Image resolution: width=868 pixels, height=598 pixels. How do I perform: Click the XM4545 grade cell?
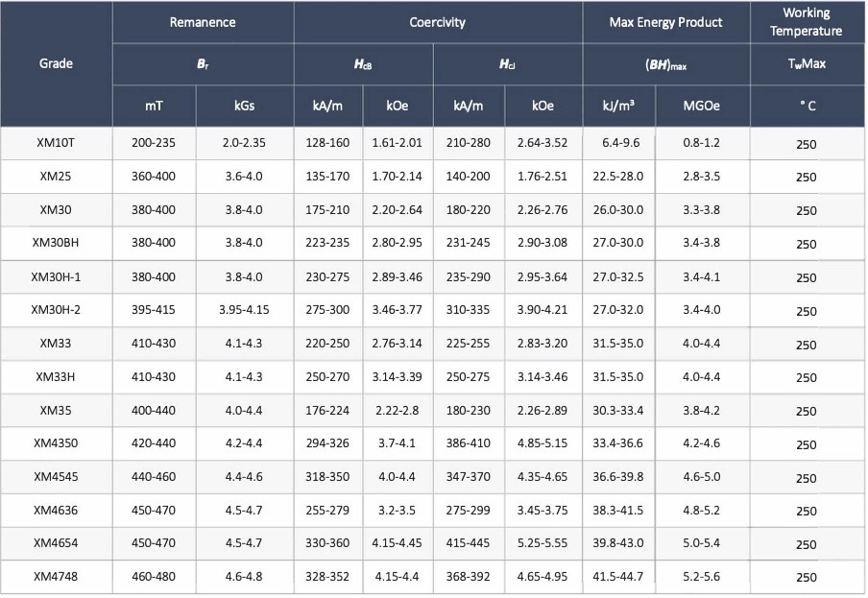tap(56, 476)
